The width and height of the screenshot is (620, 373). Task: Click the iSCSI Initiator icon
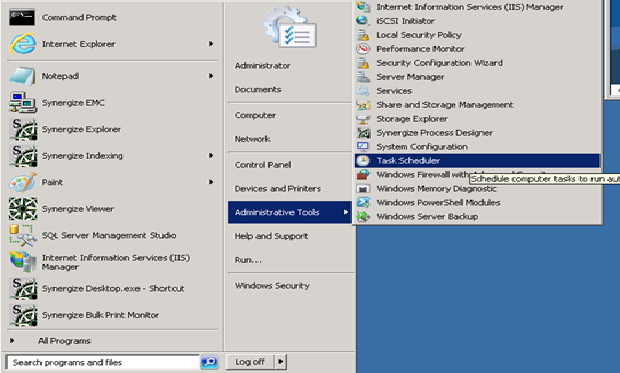click(363, 21)
